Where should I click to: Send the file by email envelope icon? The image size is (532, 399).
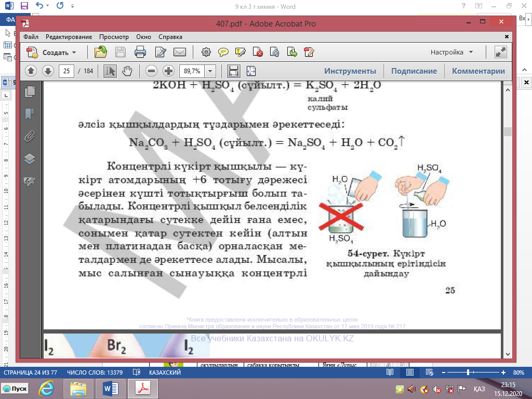[179, 52]
